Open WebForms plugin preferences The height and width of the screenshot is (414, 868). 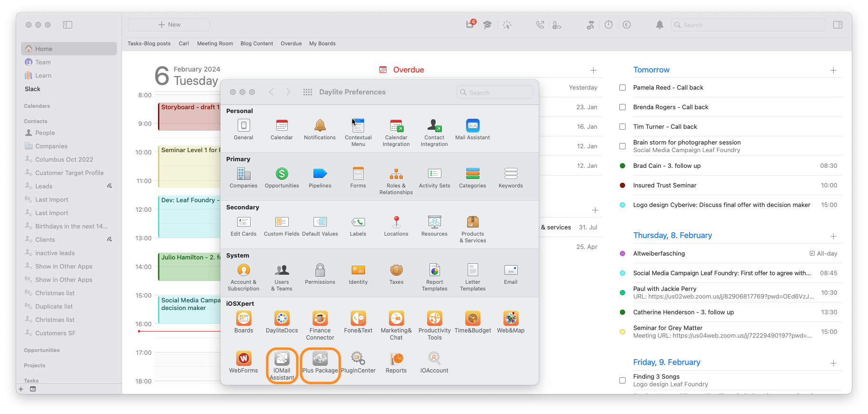coord(243,358)
